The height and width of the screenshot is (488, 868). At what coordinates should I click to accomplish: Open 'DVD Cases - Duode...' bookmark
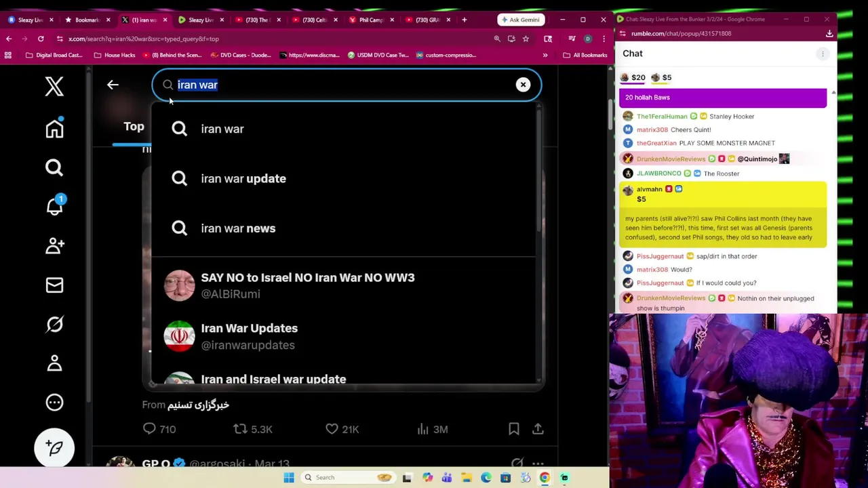[241, 55]
